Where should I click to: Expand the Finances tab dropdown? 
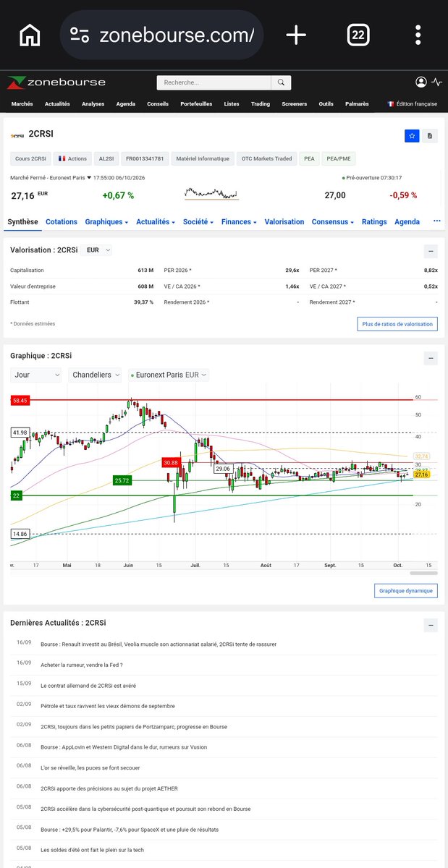pos(240,222)
